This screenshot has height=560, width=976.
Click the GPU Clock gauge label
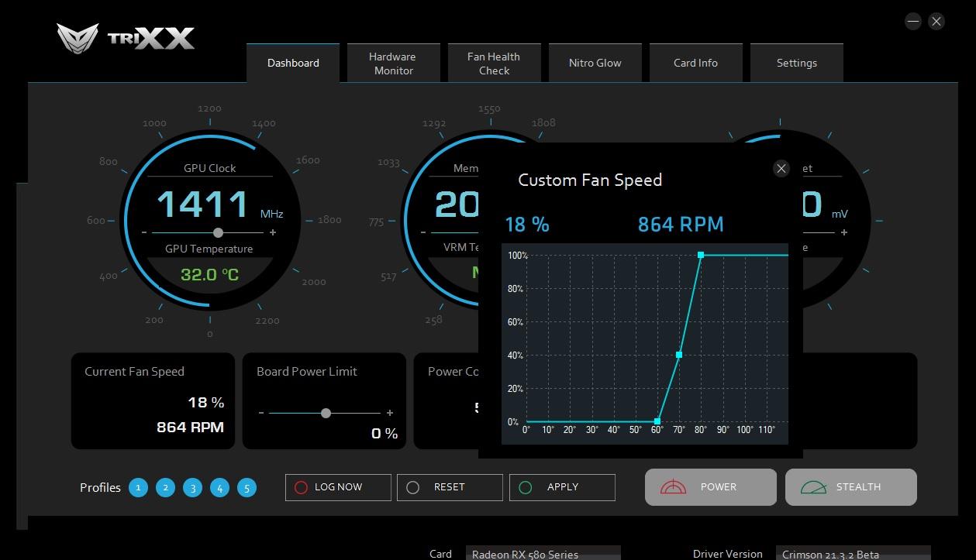[x=210, y=168]
